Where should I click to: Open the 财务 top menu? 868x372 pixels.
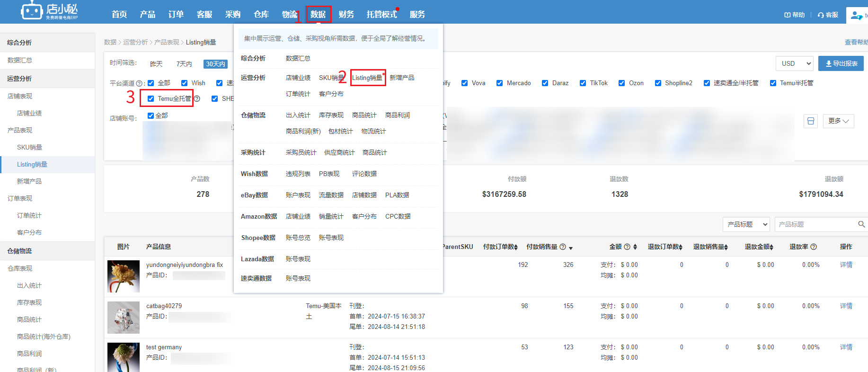pos(346,15)
